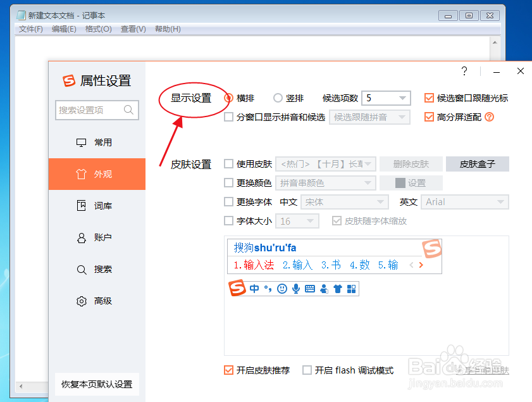532x402 pixels.
Task: Click the Notepad icon in the window title bar
Action: pyautogui.click(x=22, y=15)
